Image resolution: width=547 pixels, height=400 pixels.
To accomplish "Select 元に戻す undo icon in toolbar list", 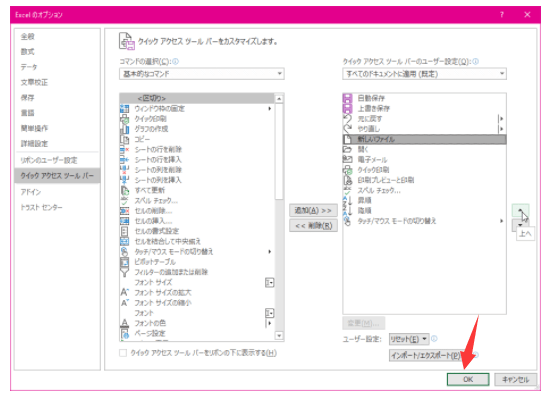I will (347, 119).
